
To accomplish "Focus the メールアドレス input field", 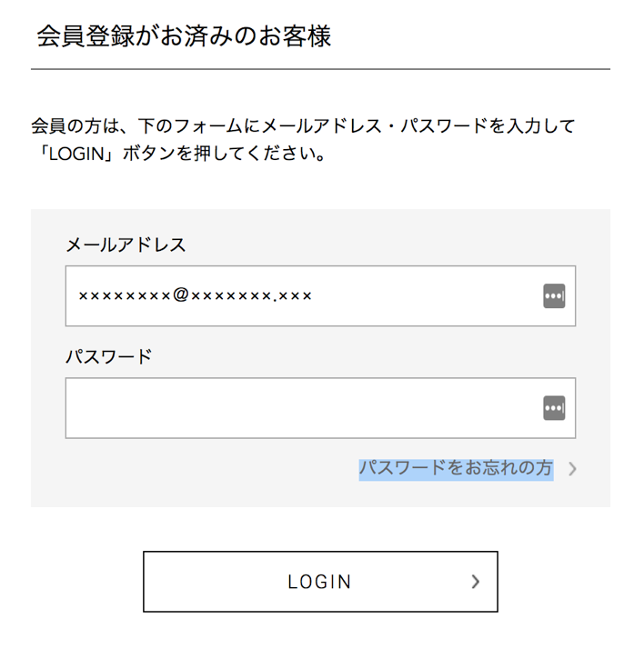I will [x=320, y=296].
